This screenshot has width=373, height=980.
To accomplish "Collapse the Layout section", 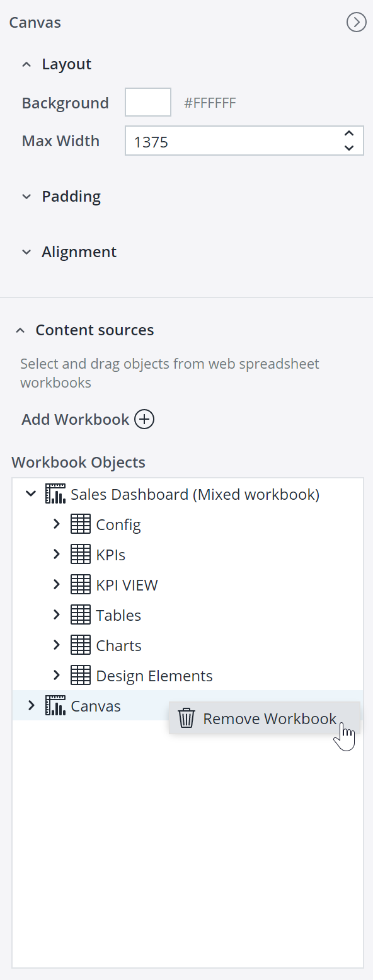I will [x=26, y=64].
